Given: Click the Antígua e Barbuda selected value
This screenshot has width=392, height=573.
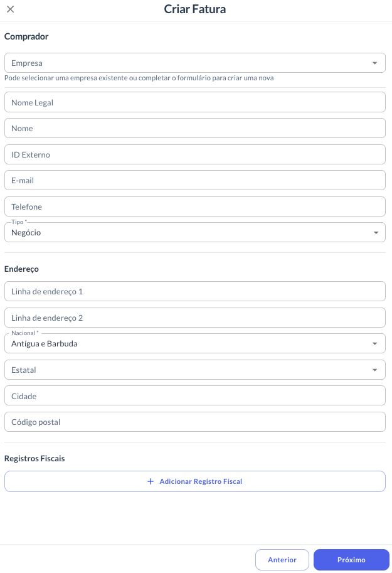Looking at the screenshot, I should [44, 344].
